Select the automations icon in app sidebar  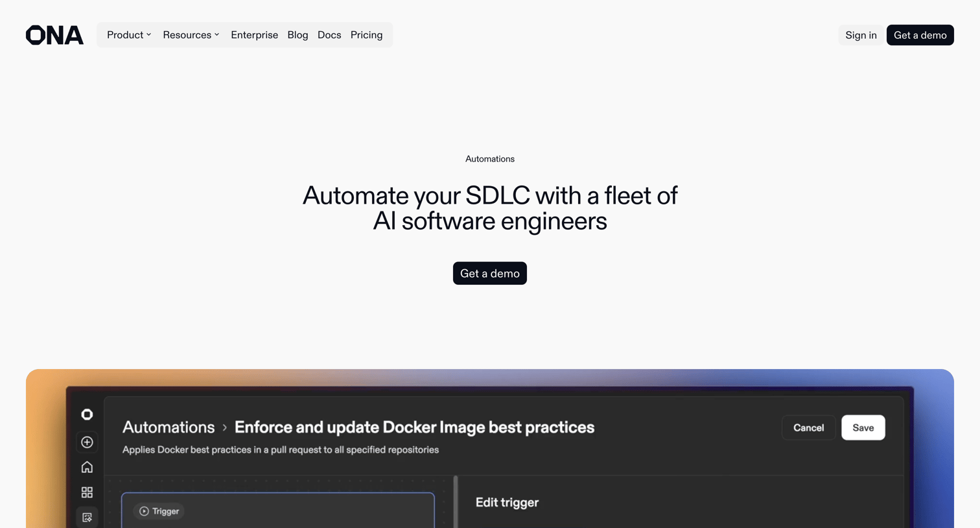click(87, 517)
